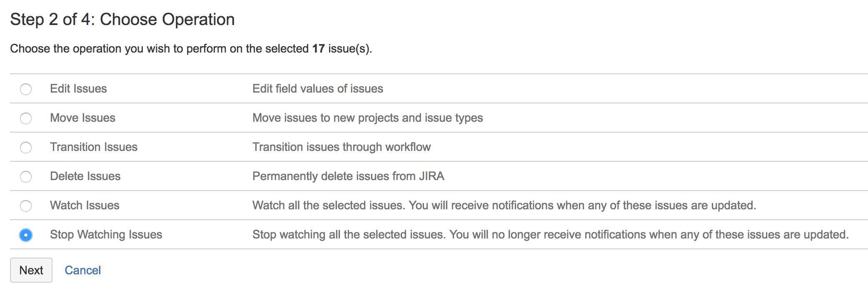Choose the Transition Issues radio button

pyautogui.click(x=26, y=148)
